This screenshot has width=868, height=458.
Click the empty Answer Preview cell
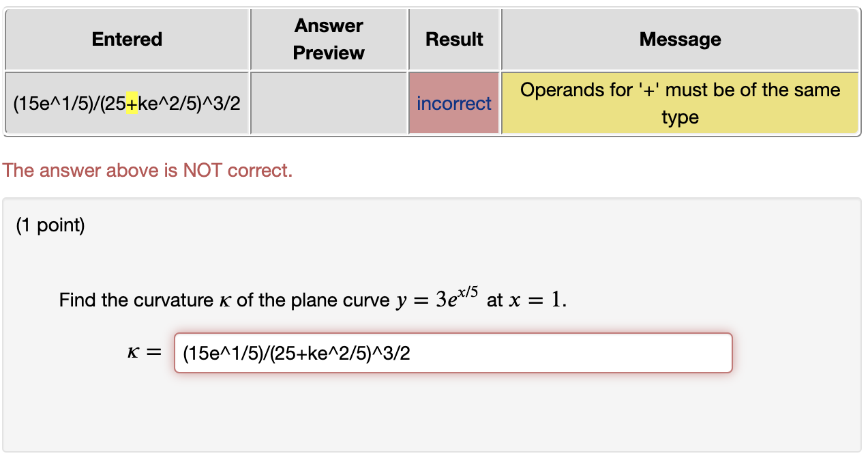[328, 103]
